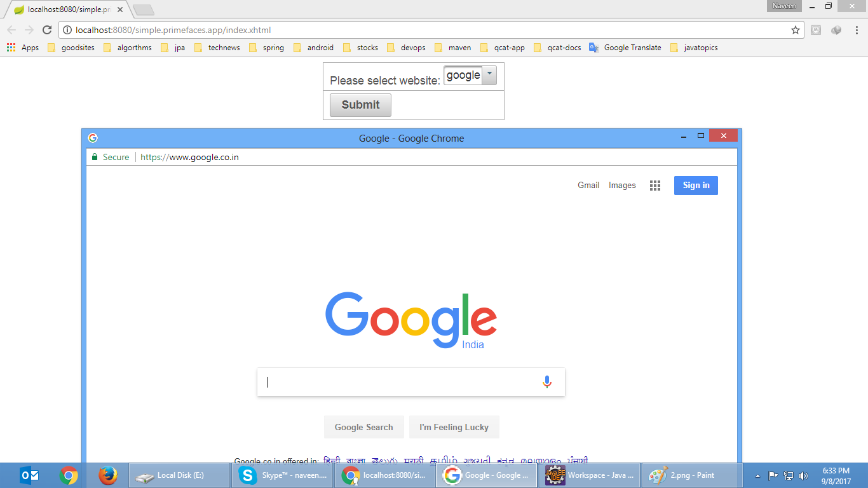
Task: Go back using the browser back arrow
Action: pos(11,30)
